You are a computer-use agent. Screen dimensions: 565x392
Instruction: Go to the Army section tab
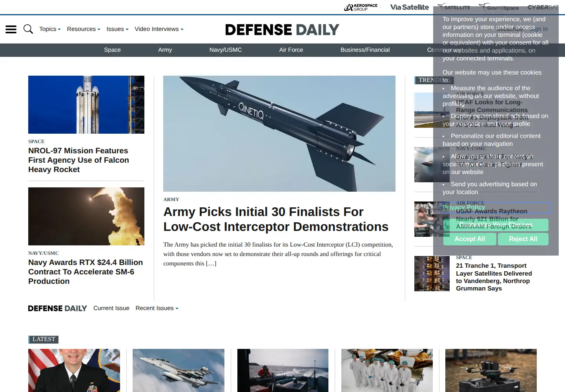click(x=165, y=50)
